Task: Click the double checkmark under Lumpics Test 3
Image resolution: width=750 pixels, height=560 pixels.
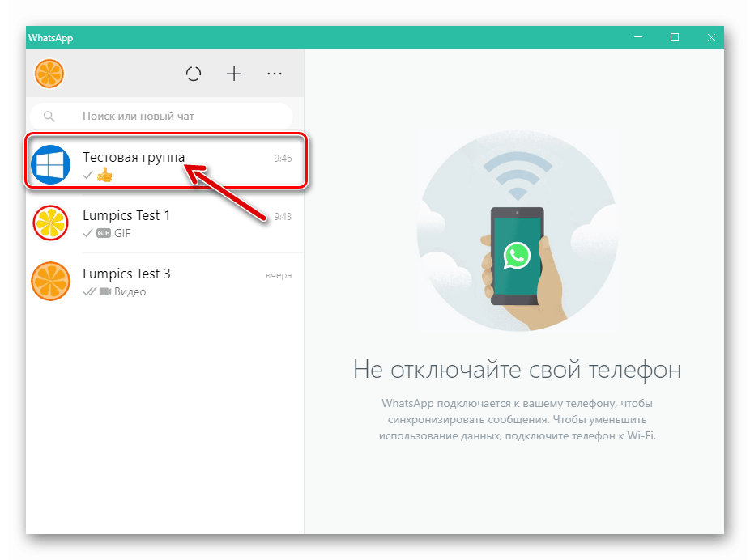Action: [x=89, y=291]
